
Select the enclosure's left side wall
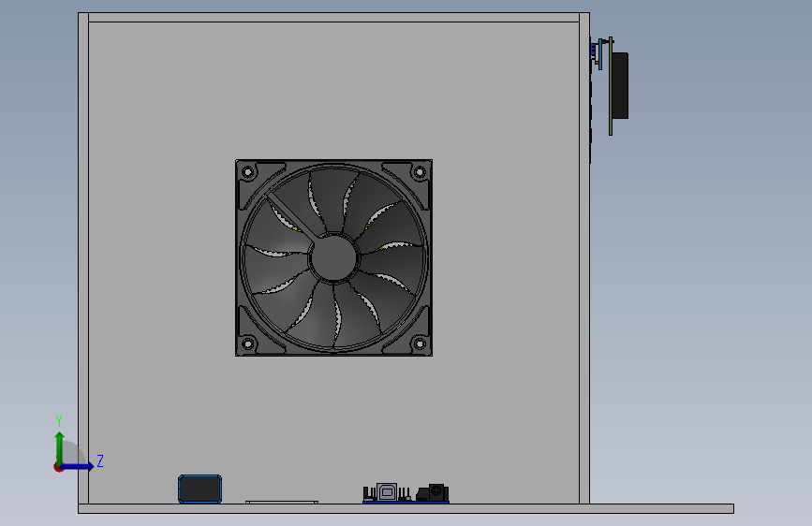coord(83,257)
